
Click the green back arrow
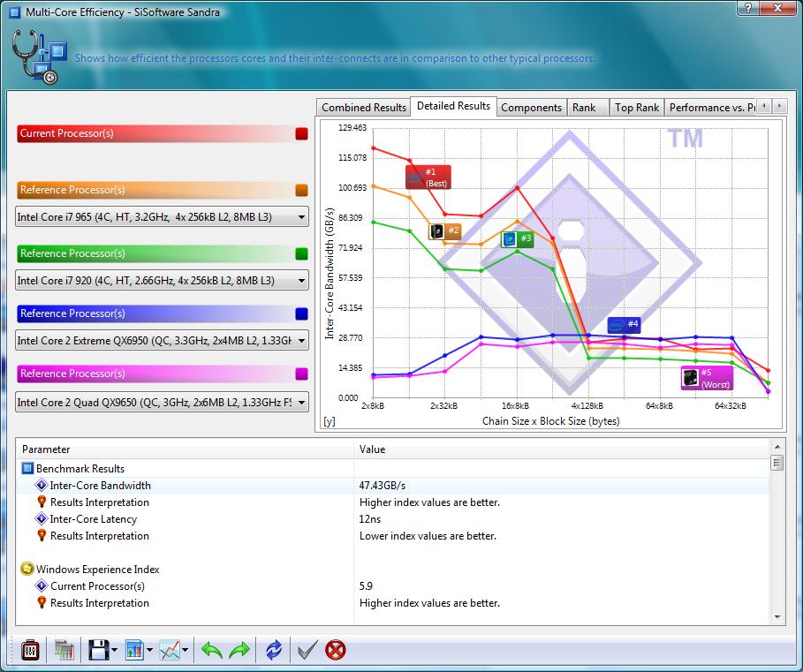coord(212,651)
